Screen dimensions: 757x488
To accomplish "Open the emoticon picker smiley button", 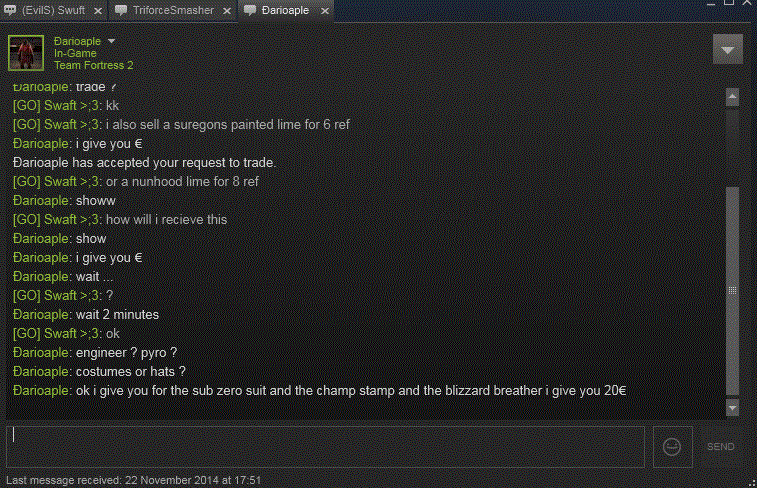I will click(672, 447).
